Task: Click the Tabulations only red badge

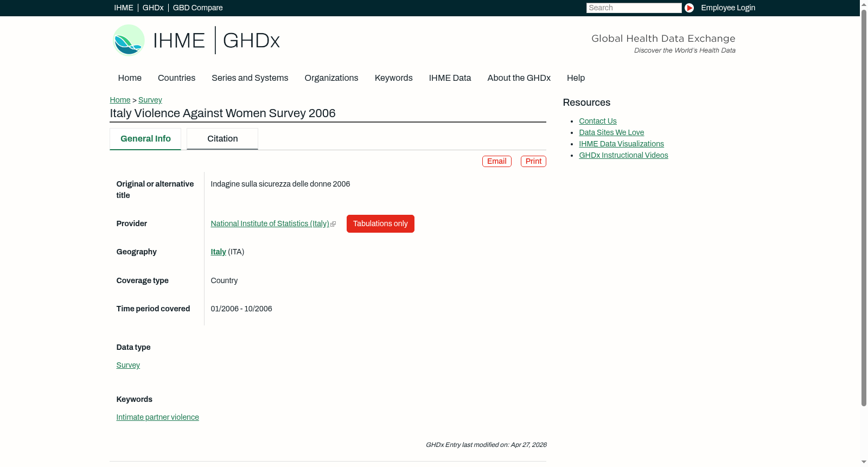Action: click(380, 223)
